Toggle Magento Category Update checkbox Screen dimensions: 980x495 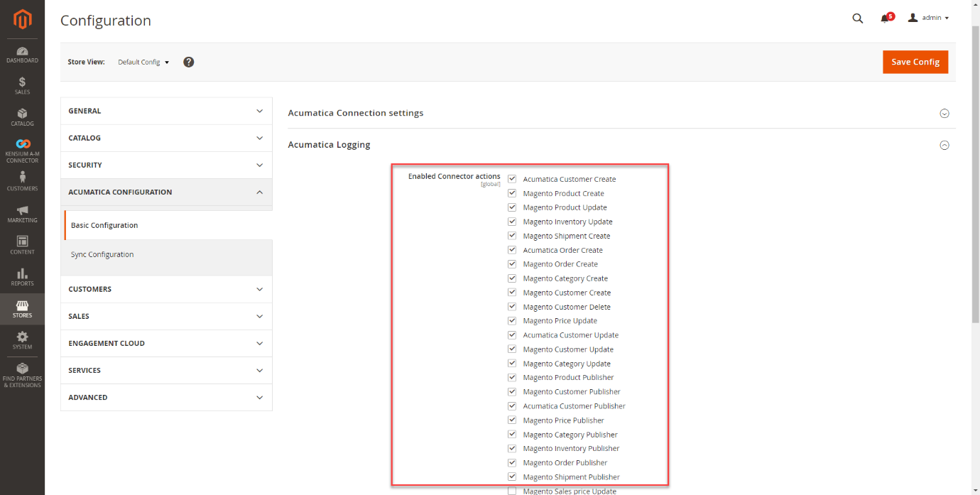click(512, 364)
